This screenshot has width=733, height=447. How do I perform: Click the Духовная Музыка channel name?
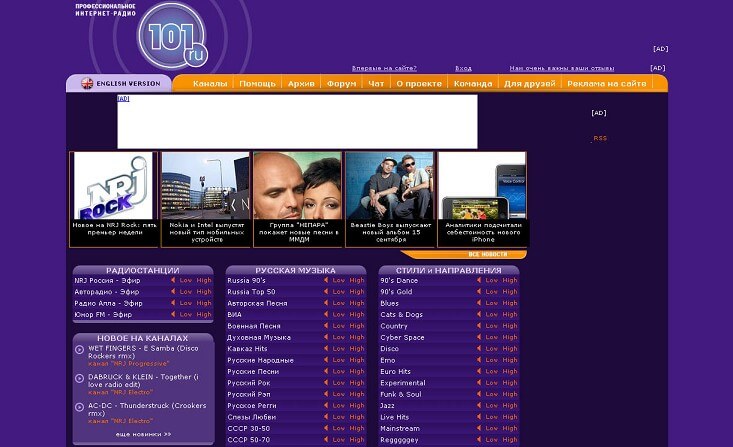(x=259, y=337)
